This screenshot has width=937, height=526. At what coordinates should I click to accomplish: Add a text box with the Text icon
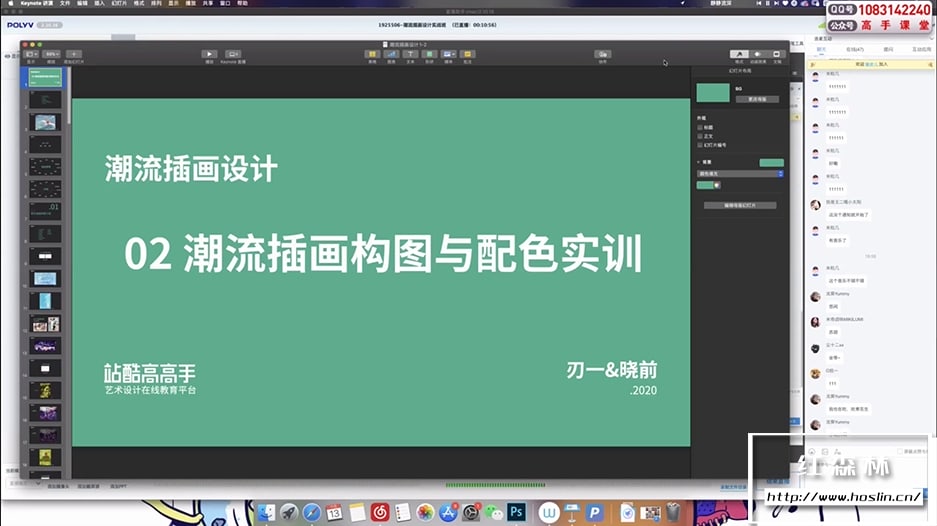point(410,54)
